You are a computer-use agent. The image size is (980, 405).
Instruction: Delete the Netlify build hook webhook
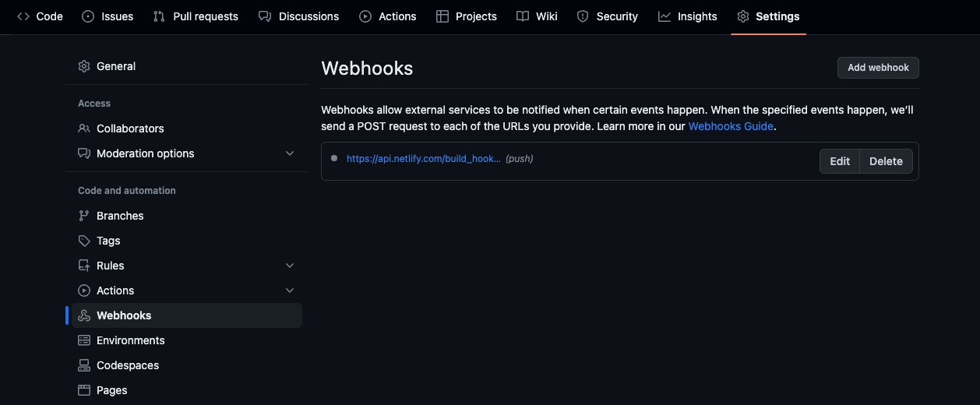[886, 161]
